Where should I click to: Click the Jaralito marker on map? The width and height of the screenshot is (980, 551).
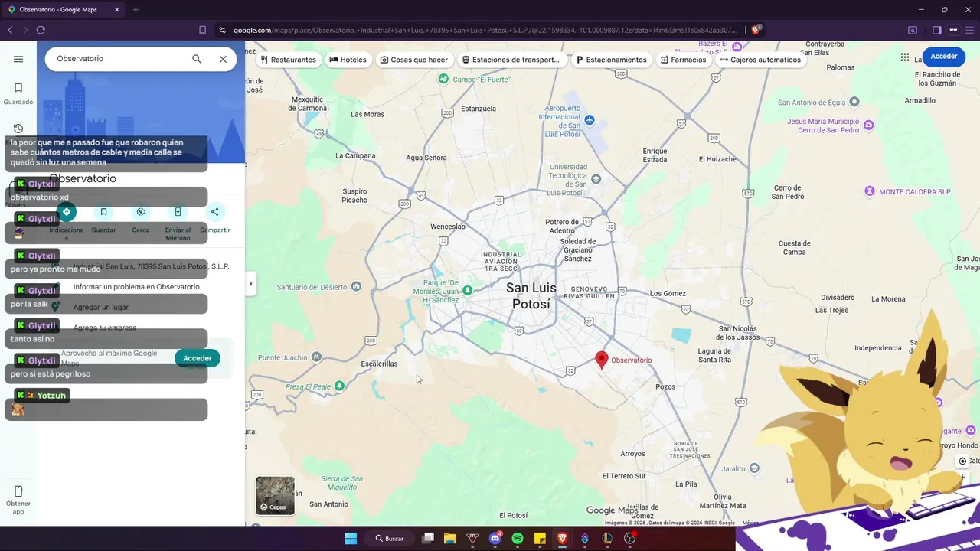(x=754, y=468)
